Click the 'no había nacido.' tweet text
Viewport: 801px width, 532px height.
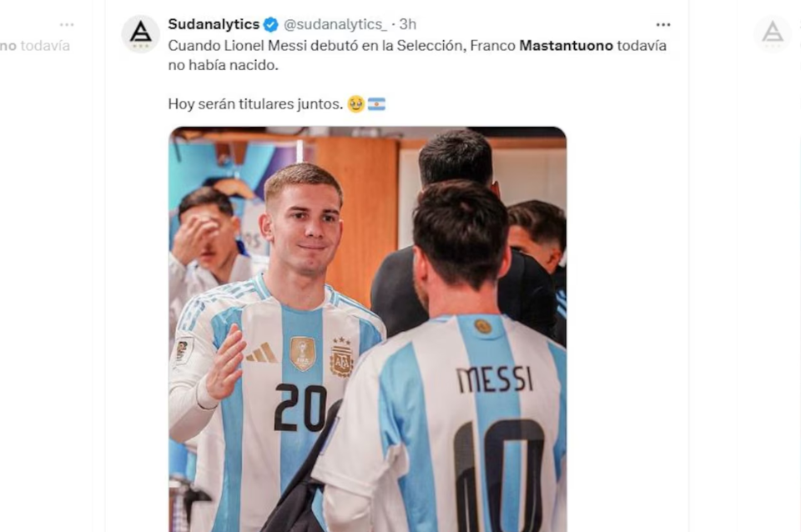point(224,65)
